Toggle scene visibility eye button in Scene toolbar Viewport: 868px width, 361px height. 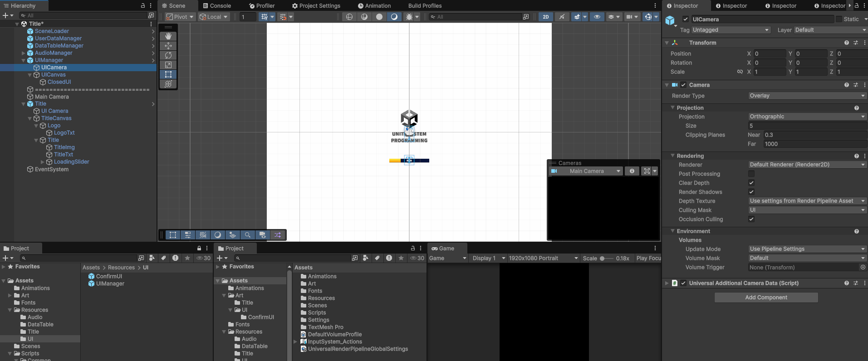point(597,17)
